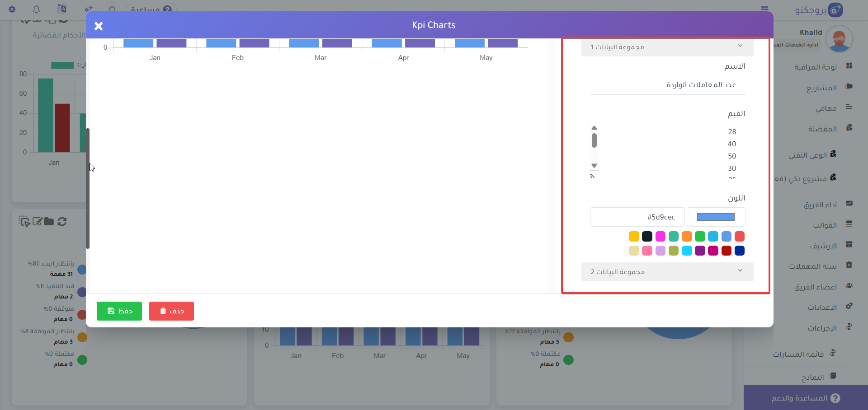The image size is (868, 410).
Task: Click the refresh icon on dashboard card
Action: [x=62, y=221]
